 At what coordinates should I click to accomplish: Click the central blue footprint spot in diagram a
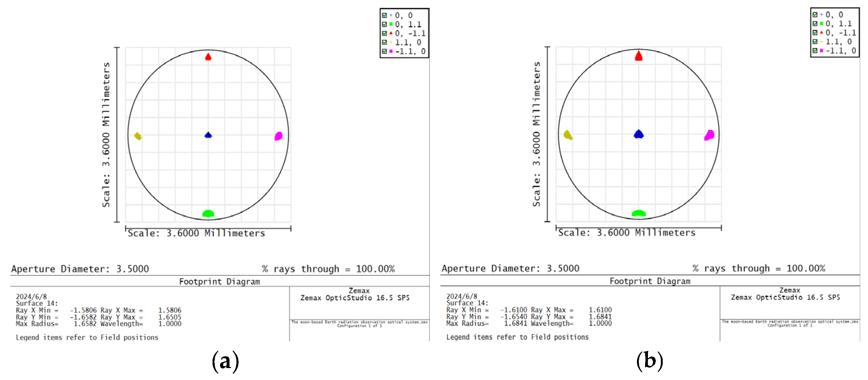(x=208, y=135)
